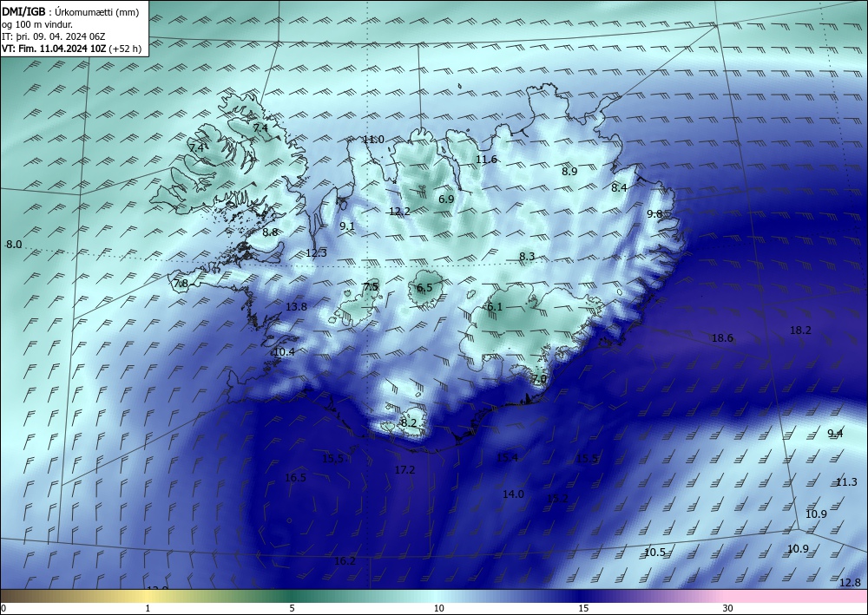Click the 9.4 value in the southeast sea
The width and height of the screenshot is (868, 615).
pos(835,433)
